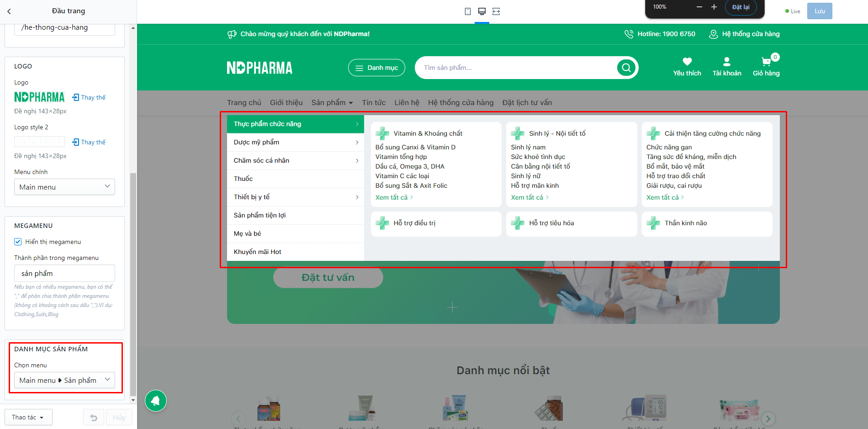Click the Live status indicator
868x429 pixels.
coord(793,11)
